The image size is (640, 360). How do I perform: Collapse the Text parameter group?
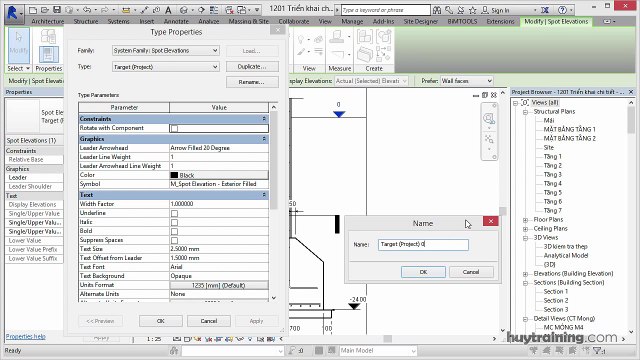click(264, 195)
